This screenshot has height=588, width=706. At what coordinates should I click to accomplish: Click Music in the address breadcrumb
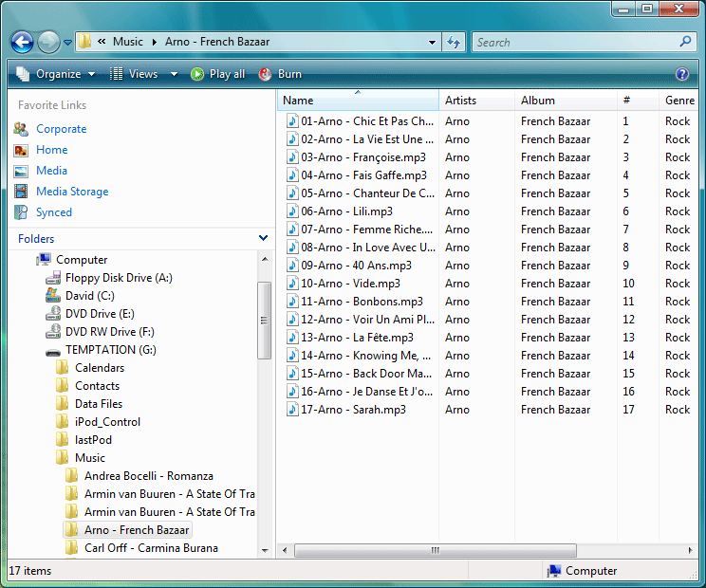click(x=128, y=42)
